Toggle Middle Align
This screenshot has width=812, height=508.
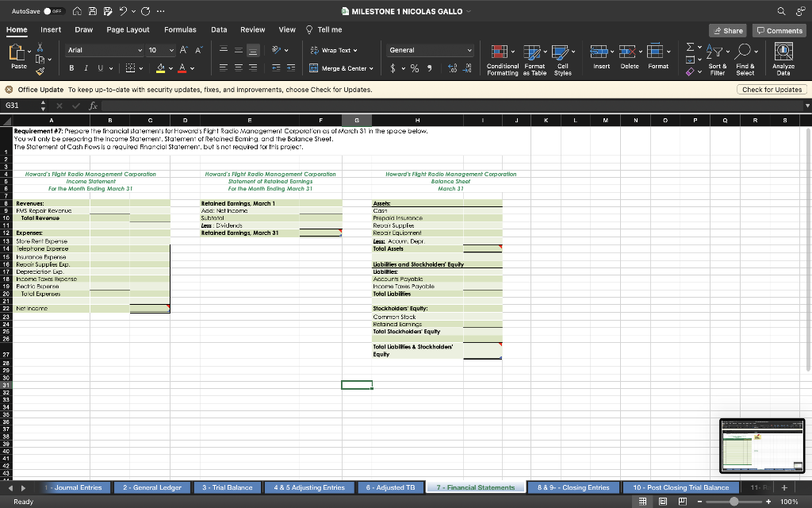pyautogui.click(x=238, y=50)
